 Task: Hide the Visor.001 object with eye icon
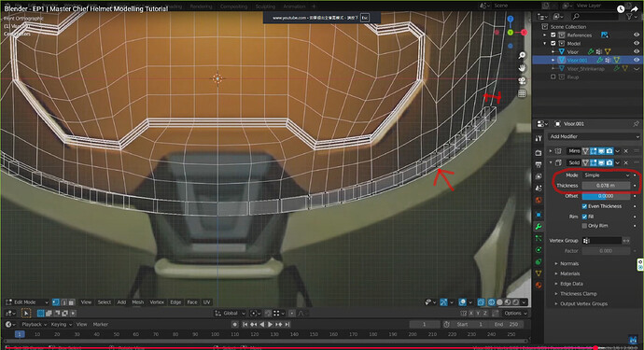(x=637, y=60)
